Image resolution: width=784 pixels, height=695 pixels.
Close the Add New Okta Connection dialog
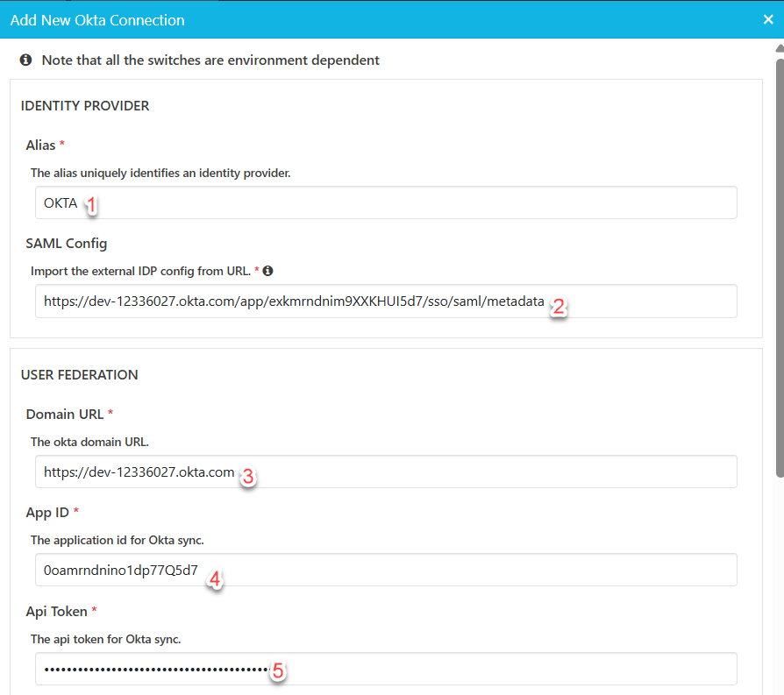pos(768,19)
